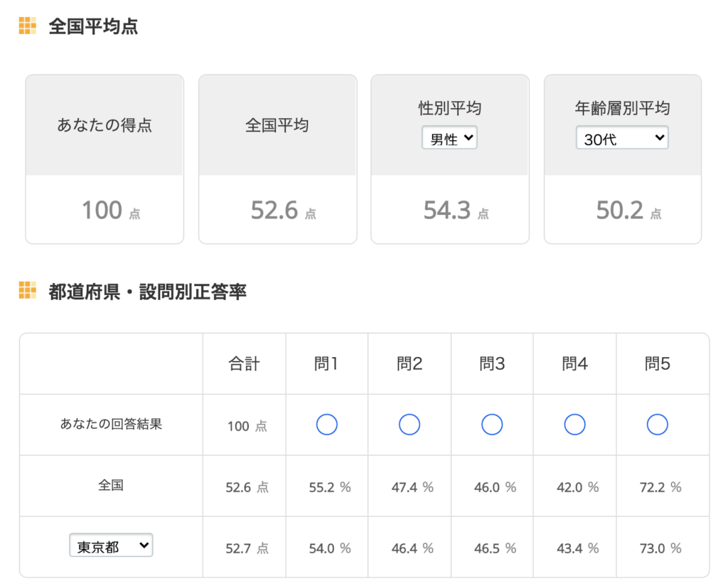Viewport: 728px width, 586px height.
Task: Click the grid icon beside 全国平均点 heading
Action: (x=28, y=26)
